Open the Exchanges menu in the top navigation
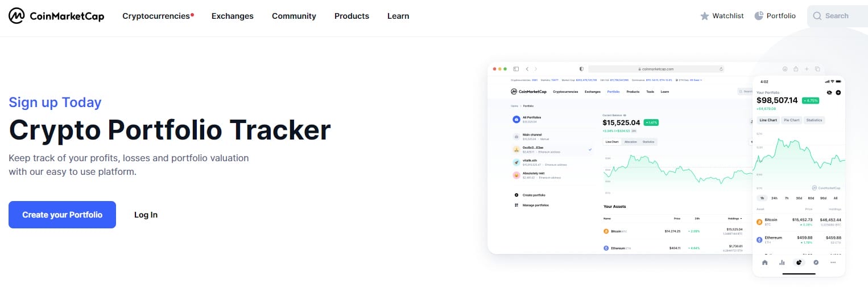This screenshot has width=868, height=299. 233,16
